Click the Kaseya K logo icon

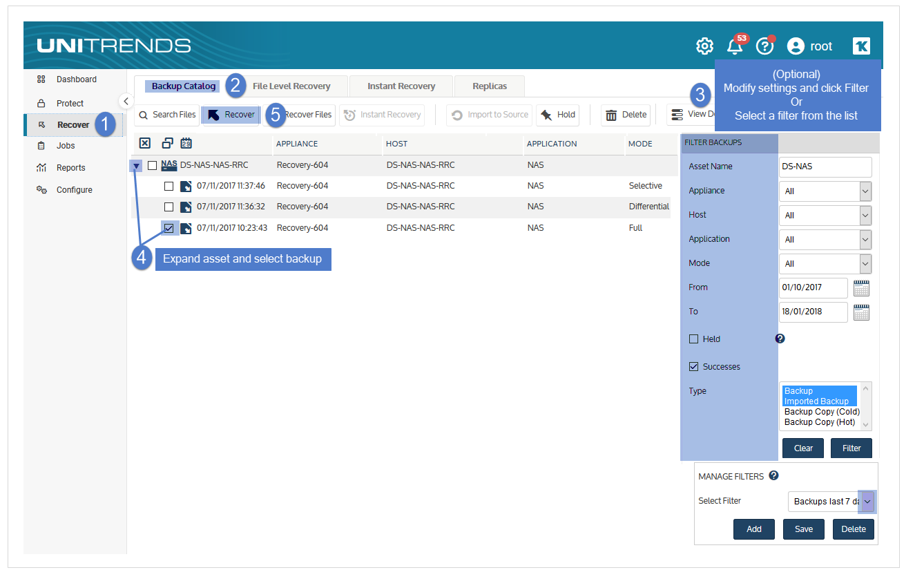click(861, 46)
